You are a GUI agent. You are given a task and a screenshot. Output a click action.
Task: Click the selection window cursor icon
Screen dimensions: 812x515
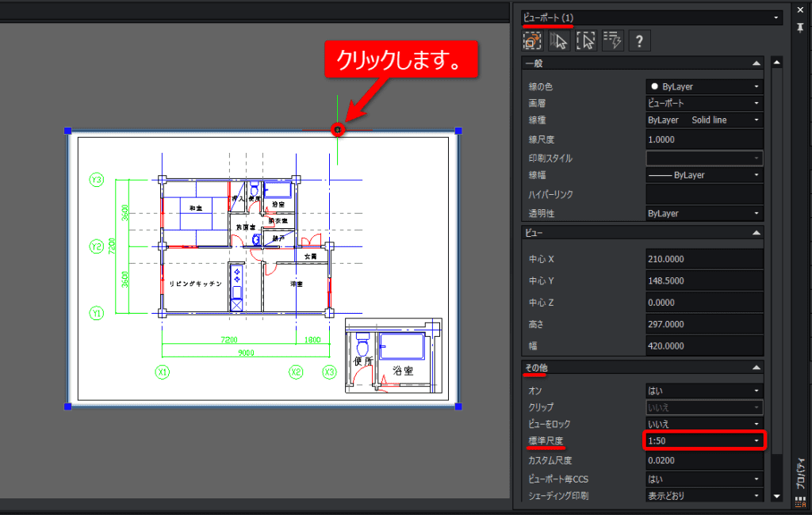586,40
